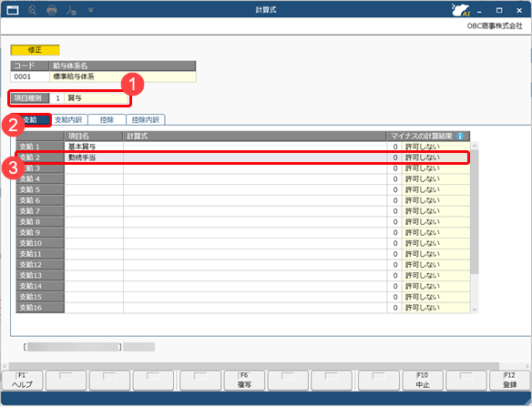The height and width of the screenshot is (407, 532).
Task: Open the AI assistant cloud icon
Action: coord(460,10)
